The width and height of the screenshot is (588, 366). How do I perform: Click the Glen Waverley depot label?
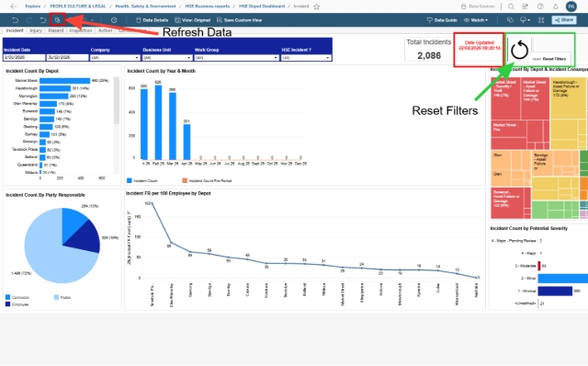click(25, 104)
